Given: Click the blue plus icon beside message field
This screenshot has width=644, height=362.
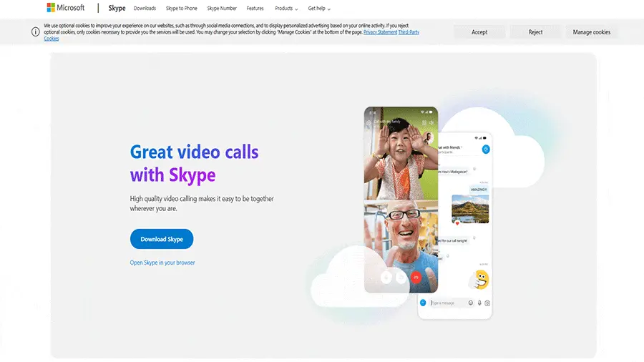Looking at the screenshot, I should [x=423, y=303].
